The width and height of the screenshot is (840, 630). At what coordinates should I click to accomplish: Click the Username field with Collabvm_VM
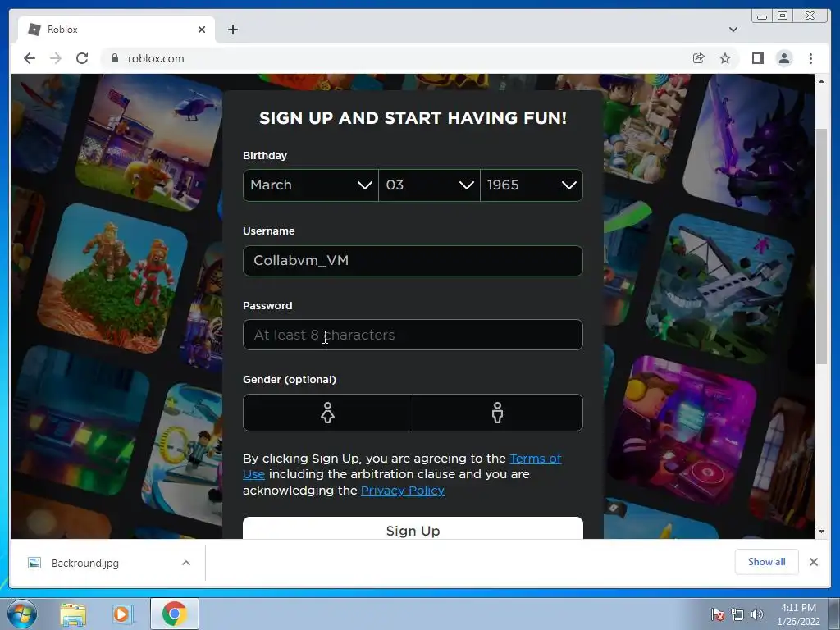tap(413, 261)
